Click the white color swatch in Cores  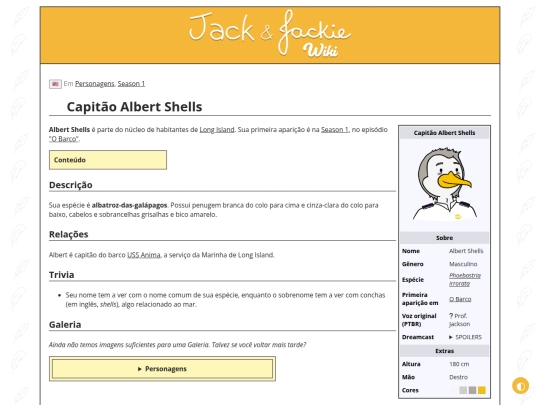tap(454, 390)
